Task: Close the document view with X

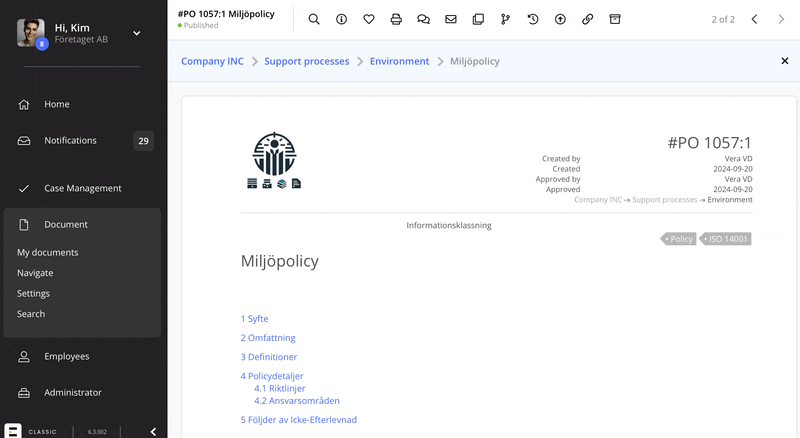Action: coord(784,61)
